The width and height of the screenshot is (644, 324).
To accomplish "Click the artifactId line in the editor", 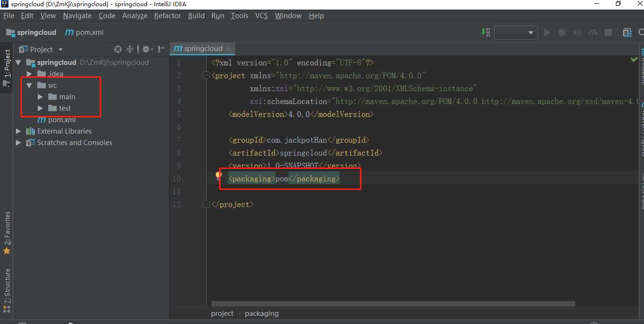I will (x=306, y=153).
